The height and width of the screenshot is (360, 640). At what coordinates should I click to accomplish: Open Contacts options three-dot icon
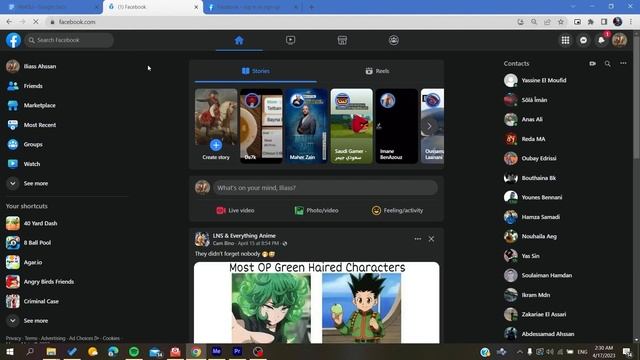[623, 63]
